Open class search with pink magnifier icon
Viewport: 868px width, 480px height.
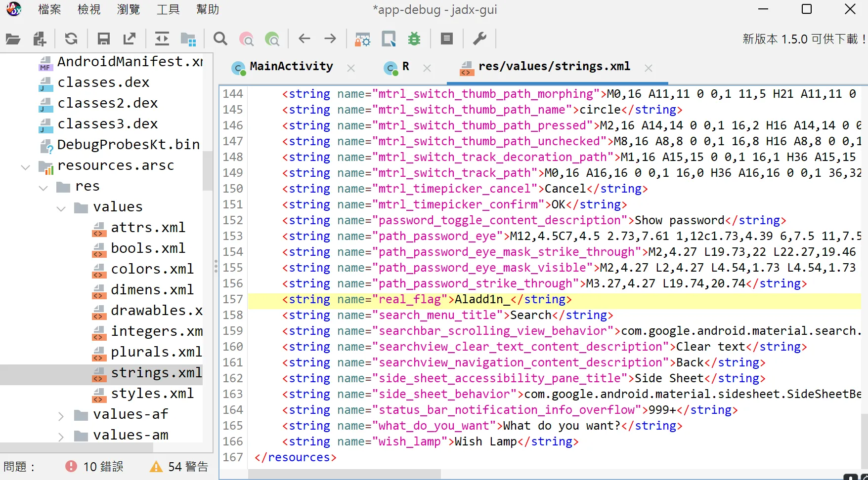pyautogui.click(x=246, y=39)
